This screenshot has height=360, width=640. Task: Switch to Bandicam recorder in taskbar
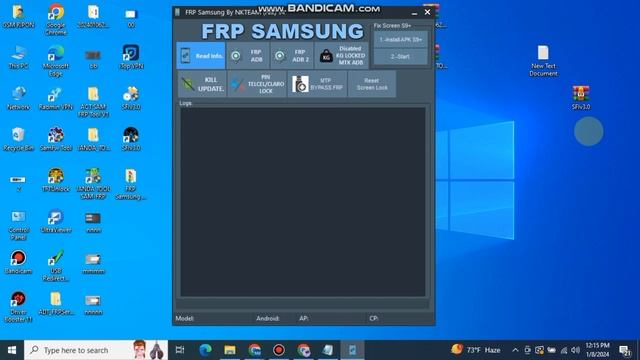(279, 350)
